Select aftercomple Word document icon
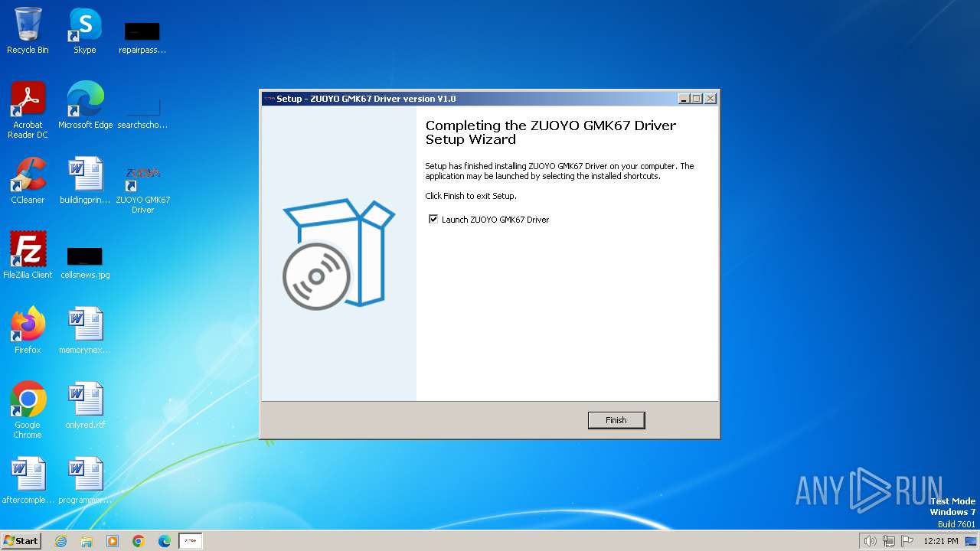Screen dimensions: 980x551 pos(28,481)
